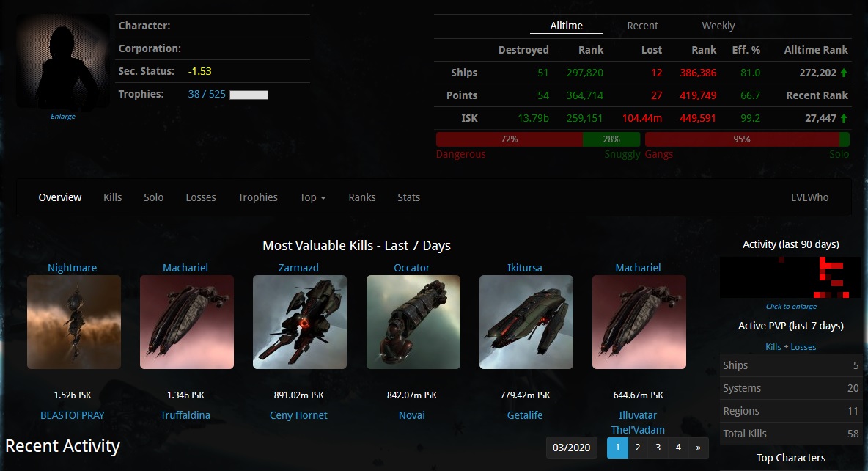Go to page 1 of recent activity
This screenshot has width=868, height=471.
pos(617,448)
